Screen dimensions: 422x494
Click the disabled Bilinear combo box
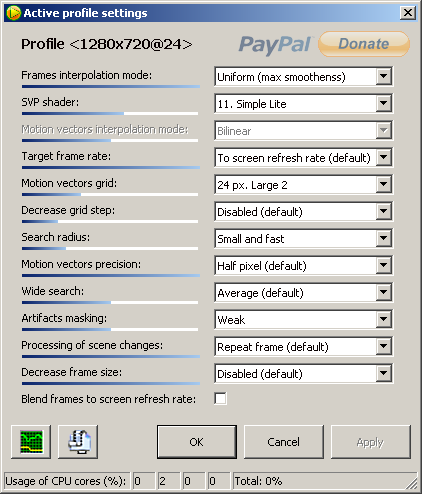point(303,131)
